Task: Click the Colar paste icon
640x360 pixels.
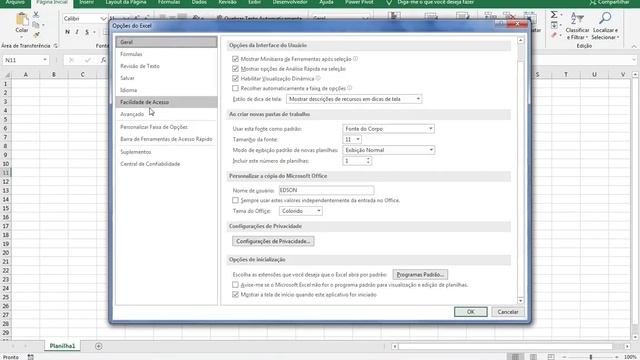Action: (x=22, y=20)
